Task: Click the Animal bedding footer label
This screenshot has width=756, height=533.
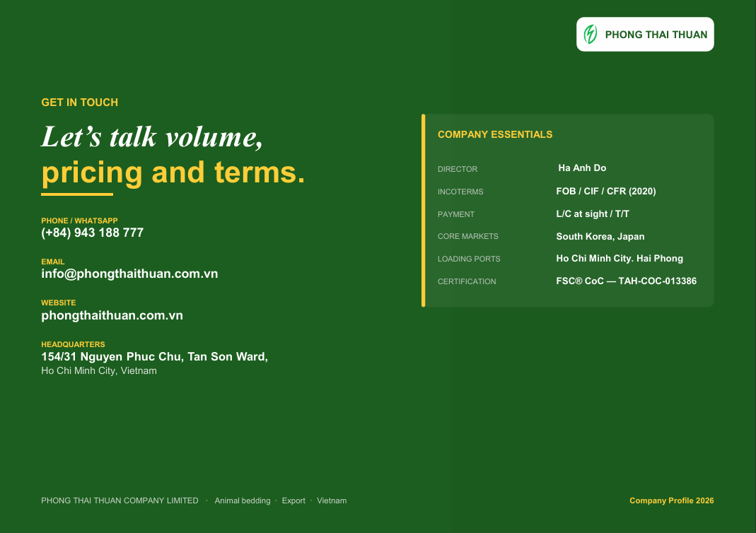Action: pos(243,500)
